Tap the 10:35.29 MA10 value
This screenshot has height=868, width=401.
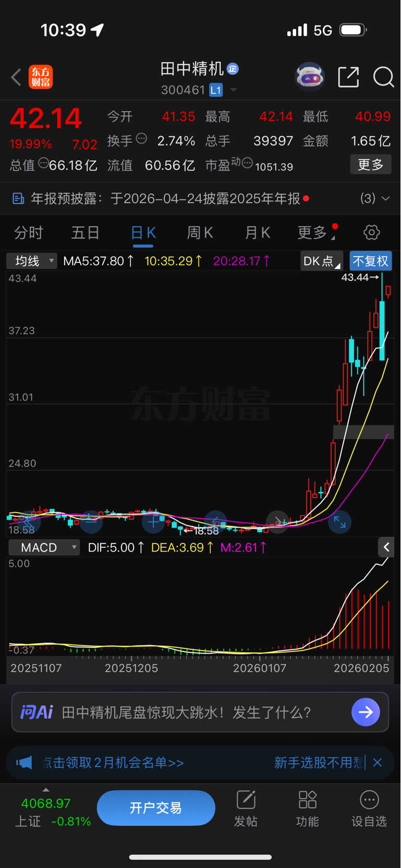pos(173,261)
